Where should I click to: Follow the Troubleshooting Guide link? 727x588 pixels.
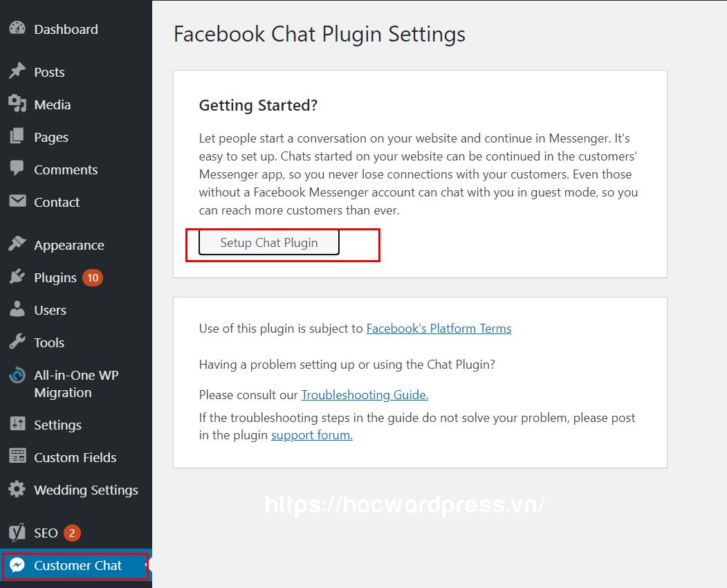tap(365, 395)
